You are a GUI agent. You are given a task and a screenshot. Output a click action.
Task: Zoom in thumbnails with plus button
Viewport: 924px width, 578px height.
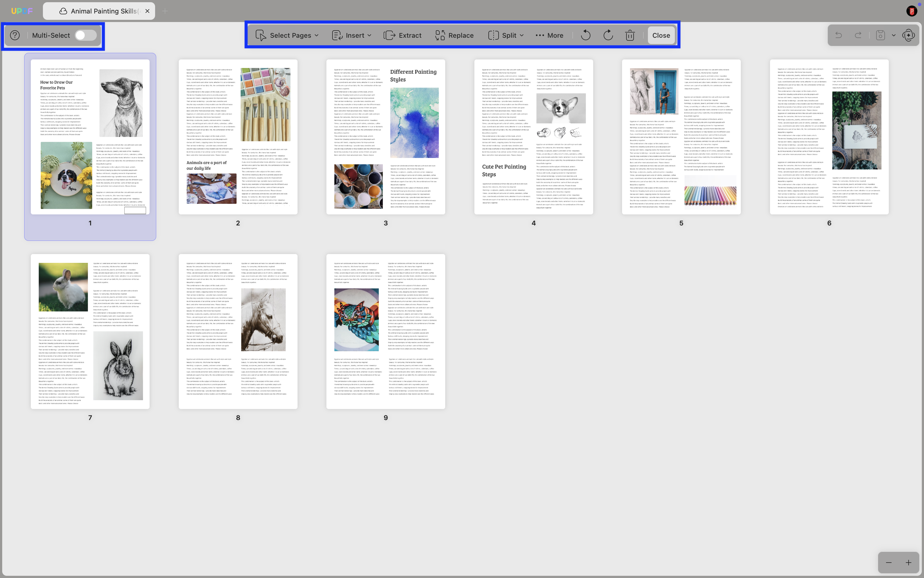pyautogui.click(x=908, y=562)
